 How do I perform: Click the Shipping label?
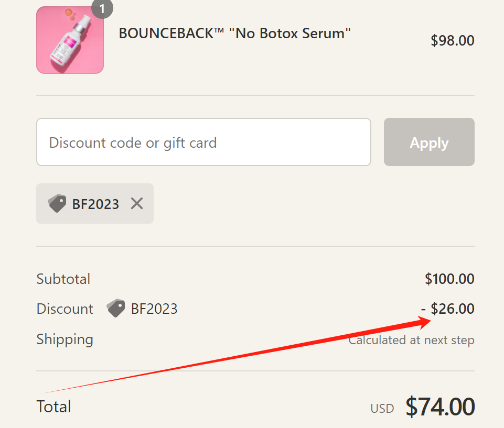(x=65, y=339)
